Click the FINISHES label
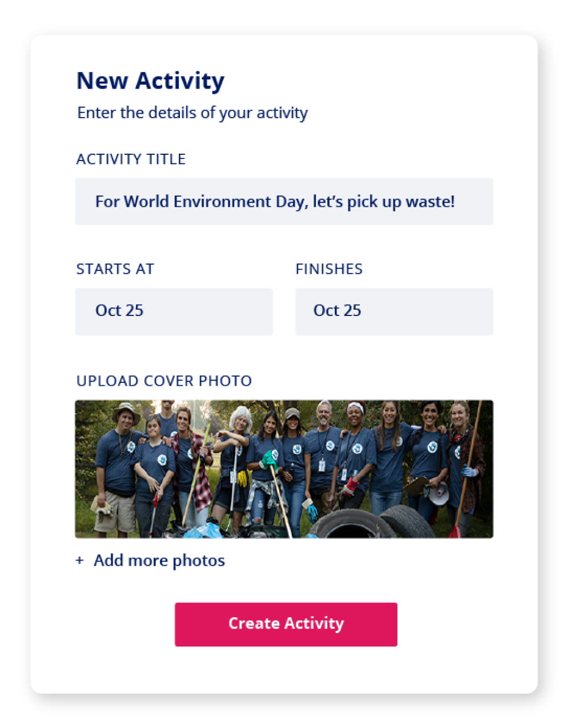The width and height of the screenshot is (570, 728). pyautogui.click(x=329, y=269)
